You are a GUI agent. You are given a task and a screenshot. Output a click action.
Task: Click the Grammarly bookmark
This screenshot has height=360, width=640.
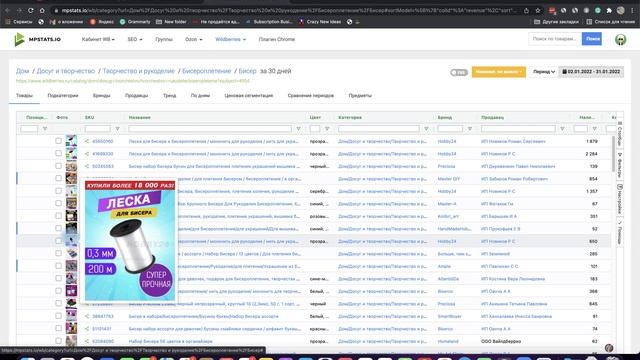click(135, 22)
